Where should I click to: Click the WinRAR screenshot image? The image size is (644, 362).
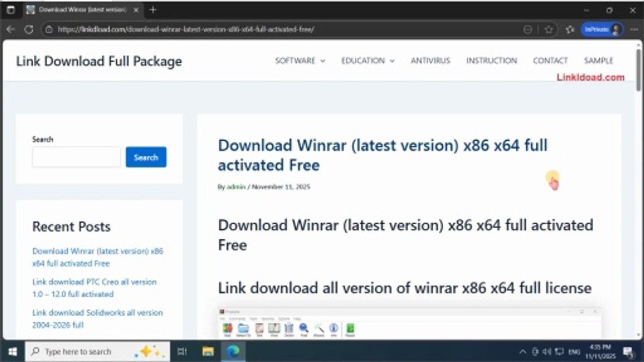tap(410, 323)
